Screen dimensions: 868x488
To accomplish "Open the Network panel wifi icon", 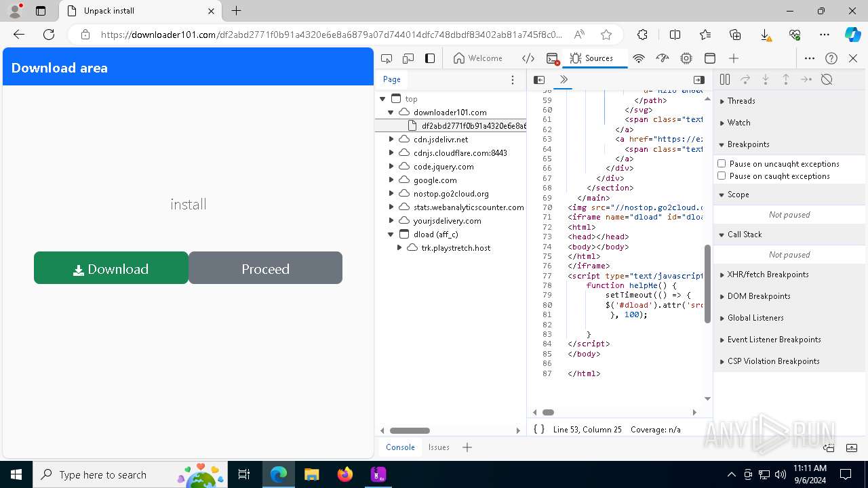I will [638, 58].
